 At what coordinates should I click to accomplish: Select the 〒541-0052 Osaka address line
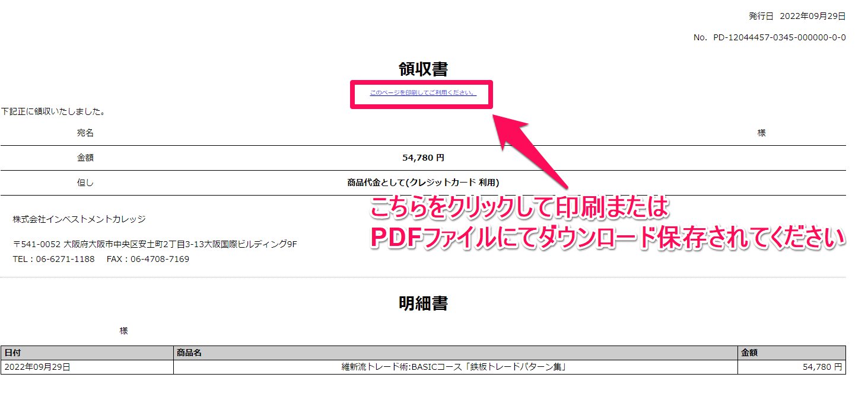tap(155, 244)
